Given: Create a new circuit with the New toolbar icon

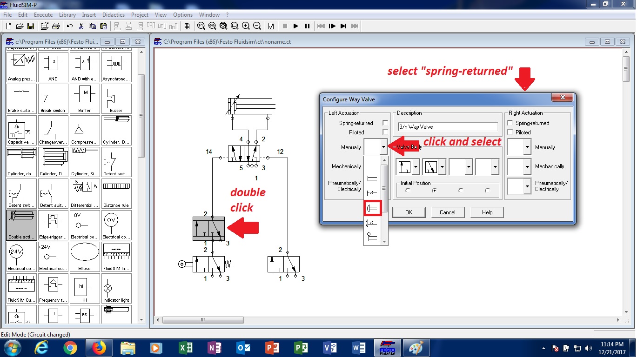Looking at the screenshot, I should [x=8, y=26].
